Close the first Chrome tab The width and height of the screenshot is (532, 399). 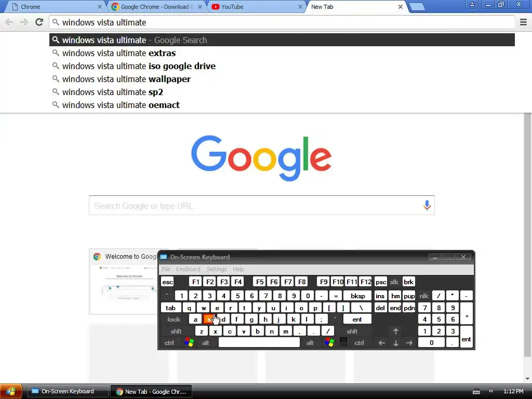99,7
